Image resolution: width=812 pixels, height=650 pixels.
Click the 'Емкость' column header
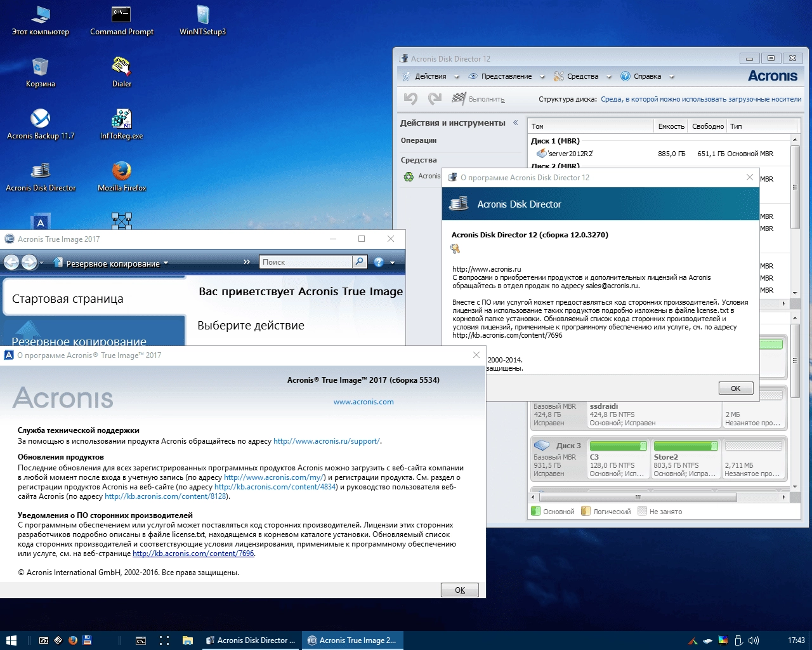click(x=671, y=126)
